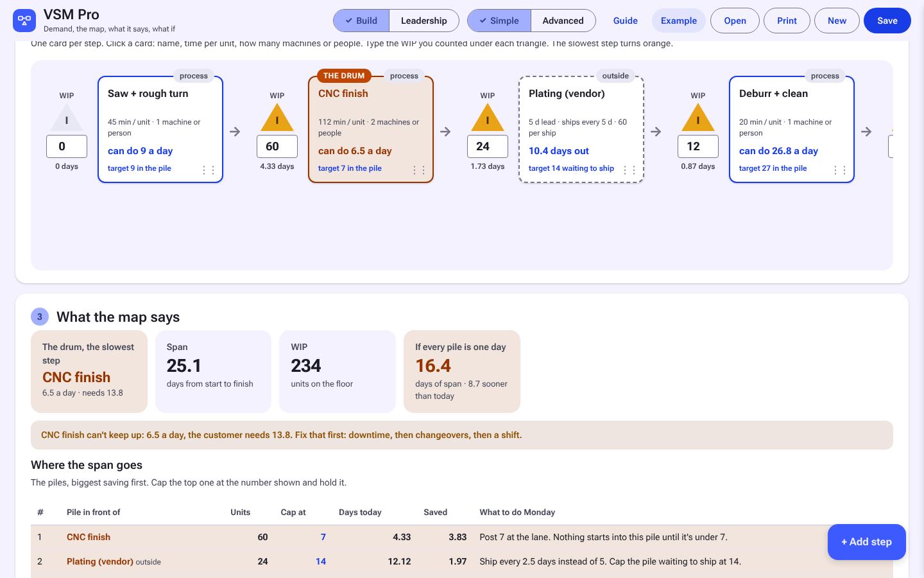Click the CNC finish row in the table
This screenshot has width=924, height=578.
(462, 537)
